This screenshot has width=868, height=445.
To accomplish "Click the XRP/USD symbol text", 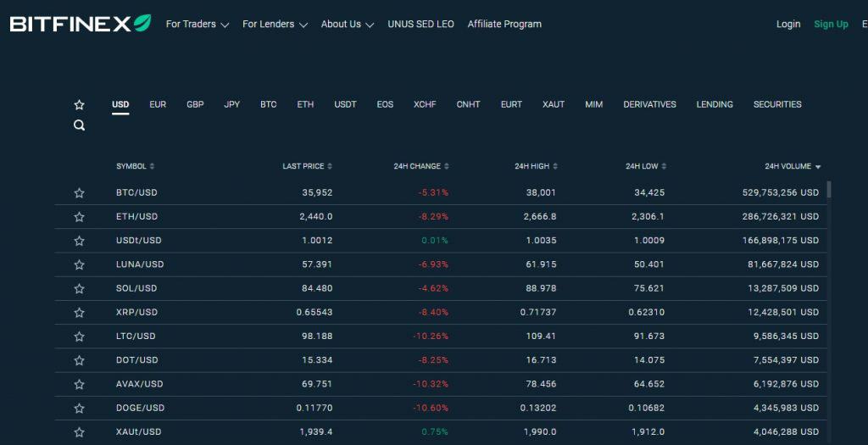I will 136,312.
